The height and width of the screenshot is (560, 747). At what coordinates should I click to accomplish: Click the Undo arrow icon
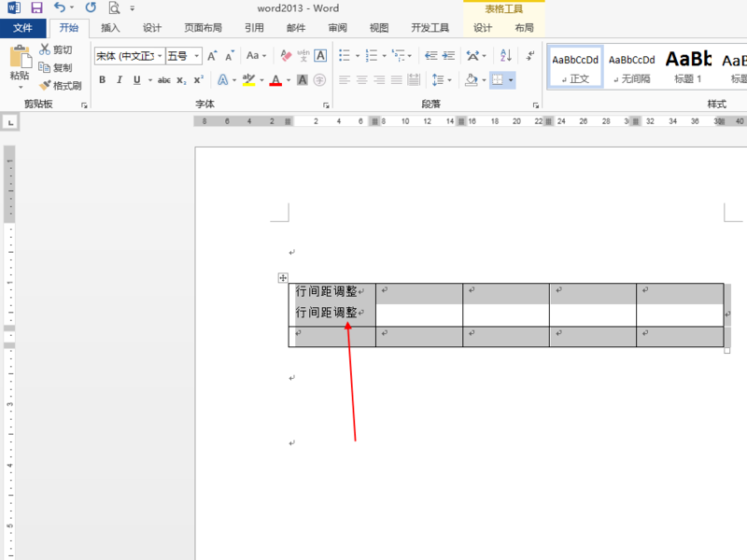pos(60,7)
